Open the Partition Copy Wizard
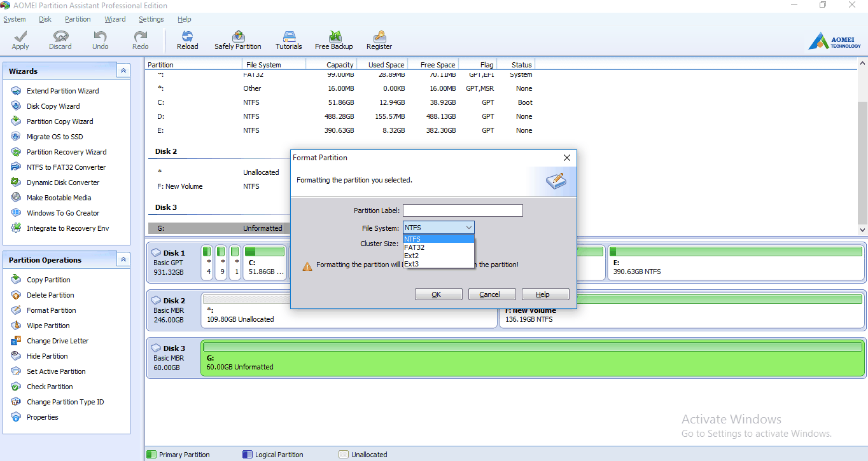 52,121
